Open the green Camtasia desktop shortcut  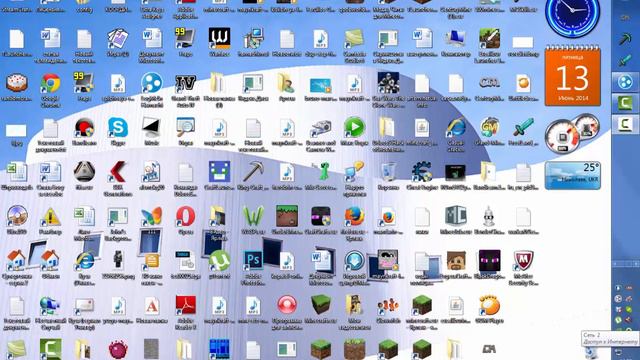click(50, 349)
